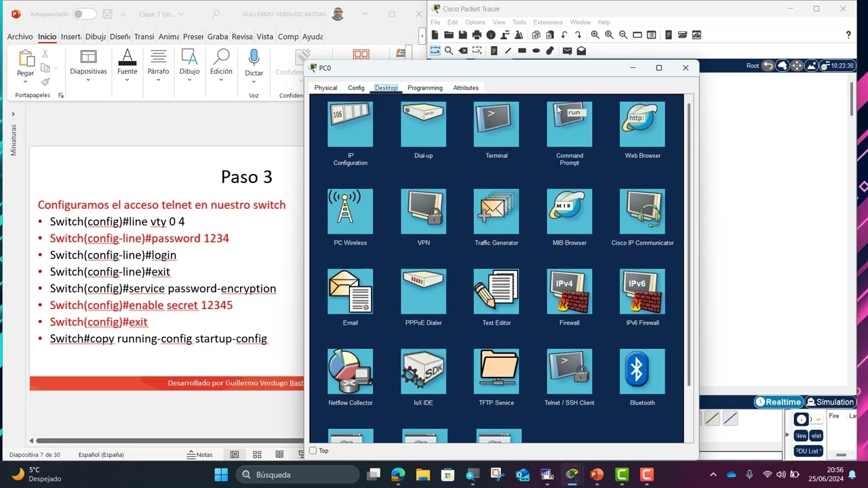Click the weather widget showing 5°C
The height and width of the screenshot is (488, 868).
[x=37, y=474]
